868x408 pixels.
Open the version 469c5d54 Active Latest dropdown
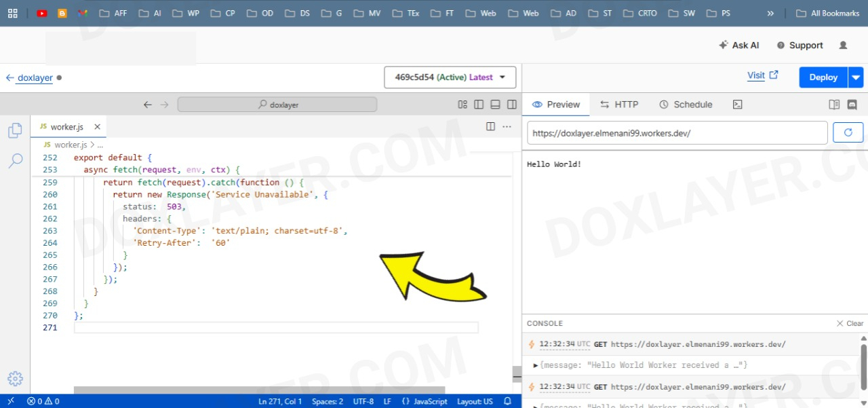[x=450, y=77]
